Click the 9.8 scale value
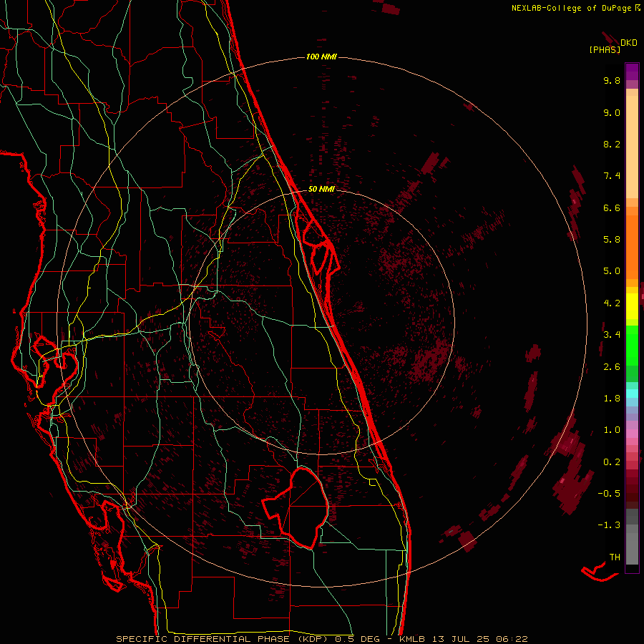 [612, 80]
